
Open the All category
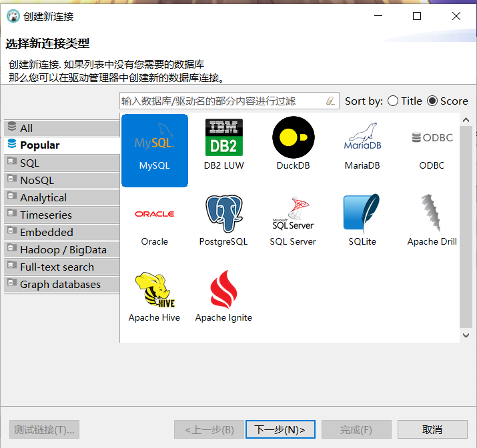(x=62, y=128)
